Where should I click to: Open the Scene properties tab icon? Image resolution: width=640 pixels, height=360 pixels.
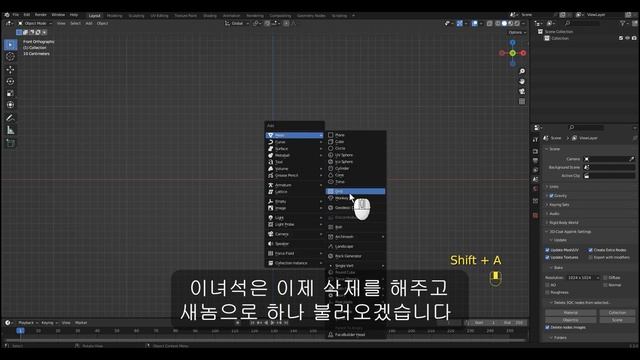pyautogui.click(x=535, y=179)
